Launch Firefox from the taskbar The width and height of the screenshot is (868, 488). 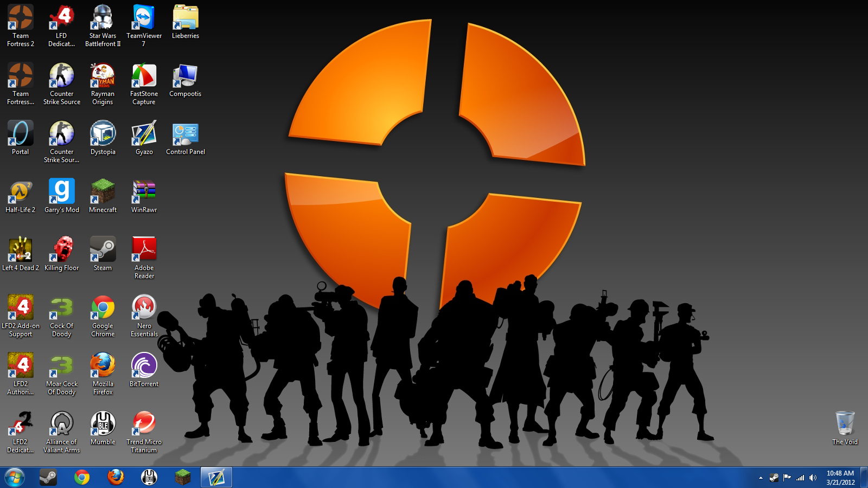(116, 478)
